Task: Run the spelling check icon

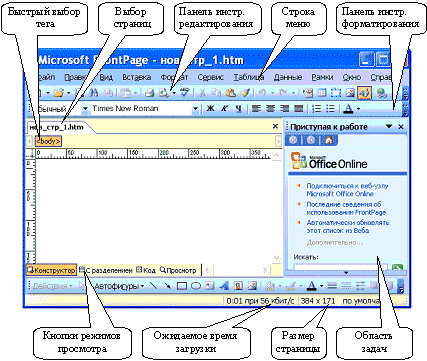Action: point(185,92)
